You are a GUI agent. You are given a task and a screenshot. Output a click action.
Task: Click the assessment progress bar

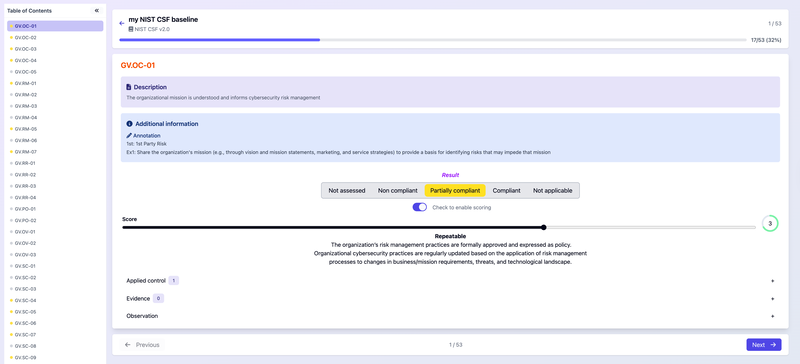(433, 40)
